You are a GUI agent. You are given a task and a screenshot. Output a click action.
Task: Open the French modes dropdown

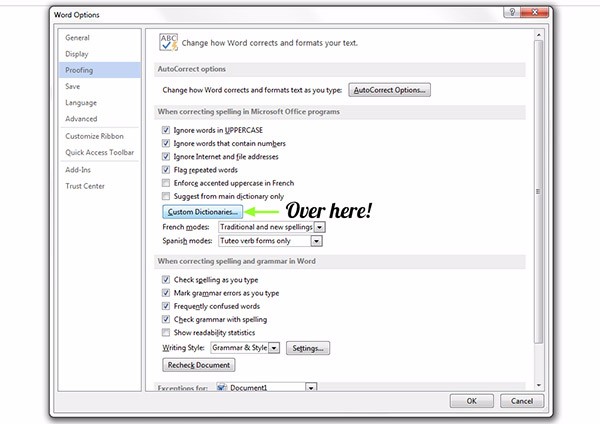[320, 227]
